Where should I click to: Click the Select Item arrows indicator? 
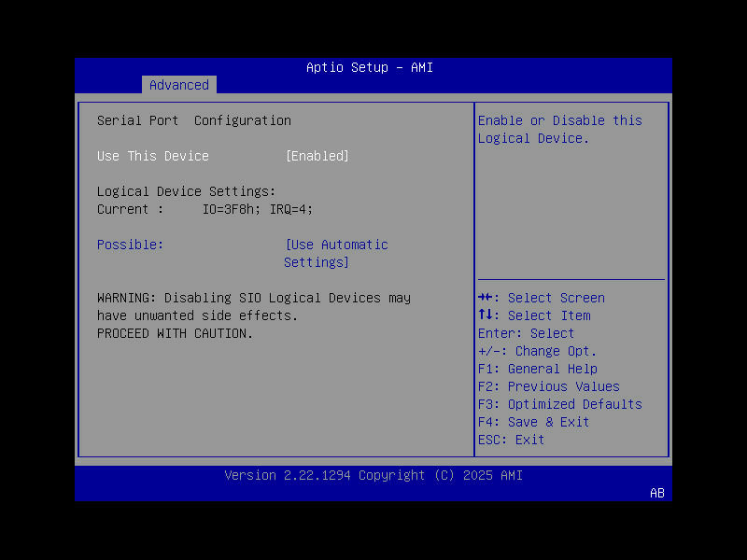tap(486, 315)
